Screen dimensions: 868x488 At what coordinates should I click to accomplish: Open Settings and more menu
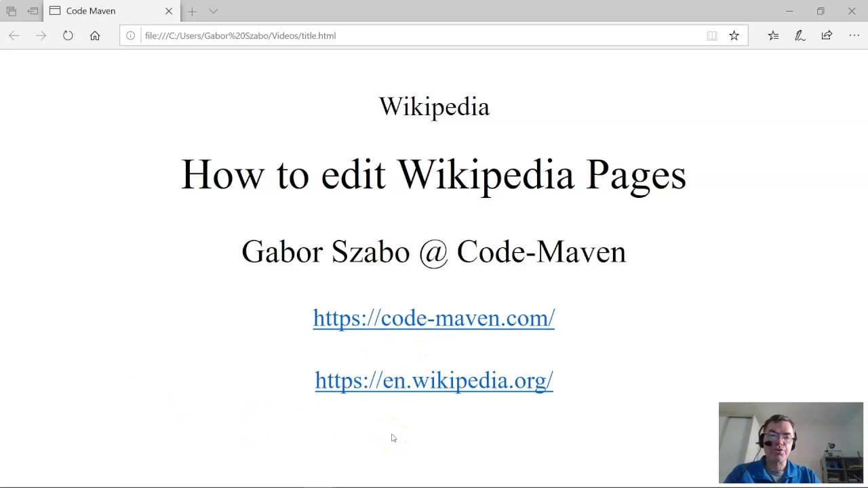pyautogui.click(x=854, y=35)
